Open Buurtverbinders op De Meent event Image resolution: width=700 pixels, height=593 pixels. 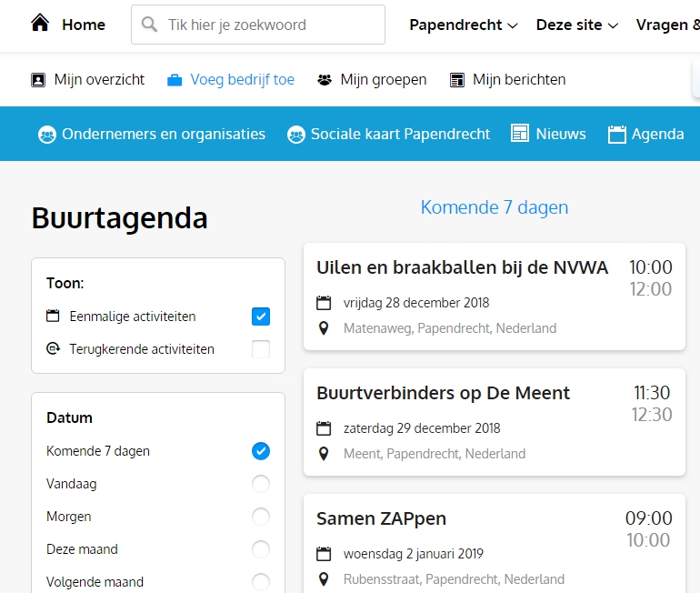[x=443, y=393]
